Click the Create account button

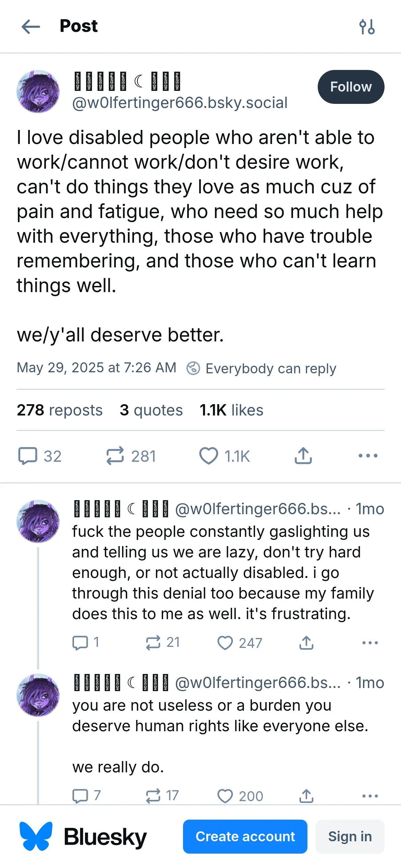[x=245, y=836]
